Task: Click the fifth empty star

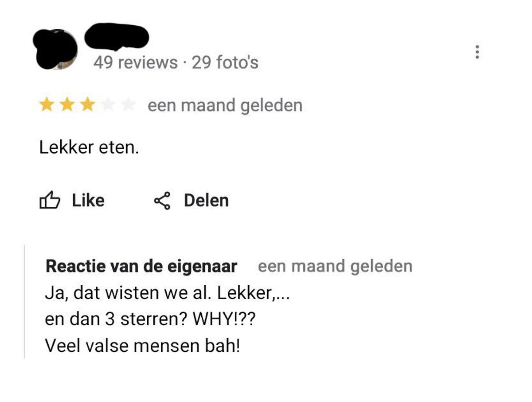Action: (129, 105)
